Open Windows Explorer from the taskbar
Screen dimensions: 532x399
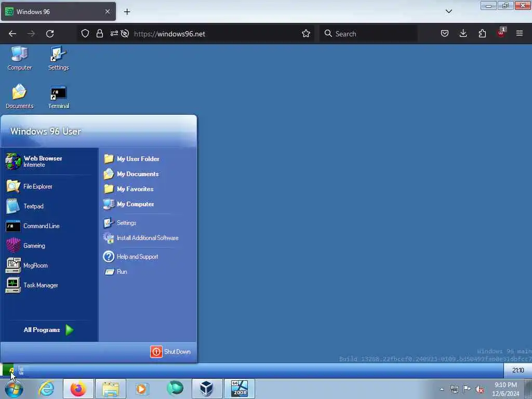(x=111, y=389)
